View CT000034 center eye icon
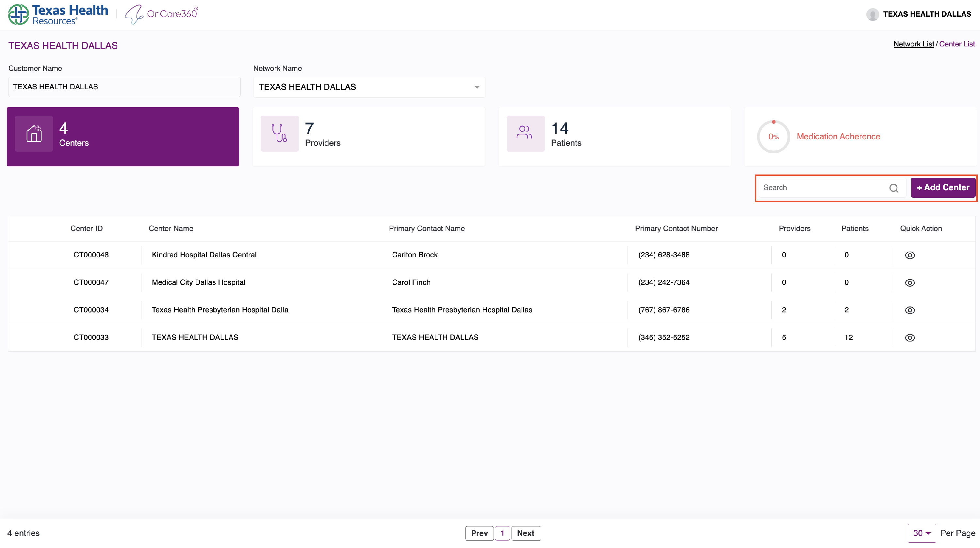The height and width of the screenshot is (548, 980). click(910, 310)
